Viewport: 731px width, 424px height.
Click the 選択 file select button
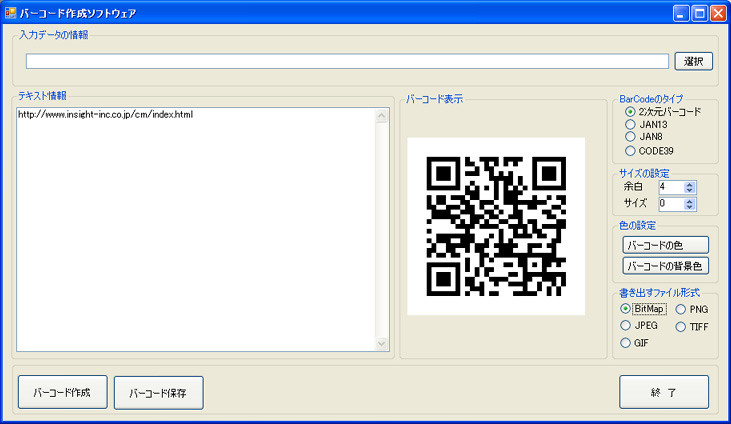(694, 61)
